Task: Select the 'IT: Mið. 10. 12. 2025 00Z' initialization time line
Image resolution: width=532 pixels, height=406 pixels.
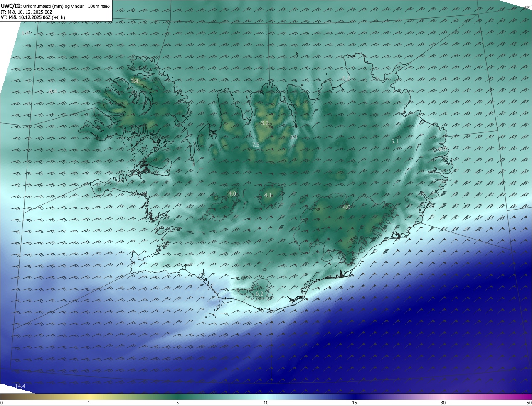Action: pyautogui.click(x=26, y=12)
